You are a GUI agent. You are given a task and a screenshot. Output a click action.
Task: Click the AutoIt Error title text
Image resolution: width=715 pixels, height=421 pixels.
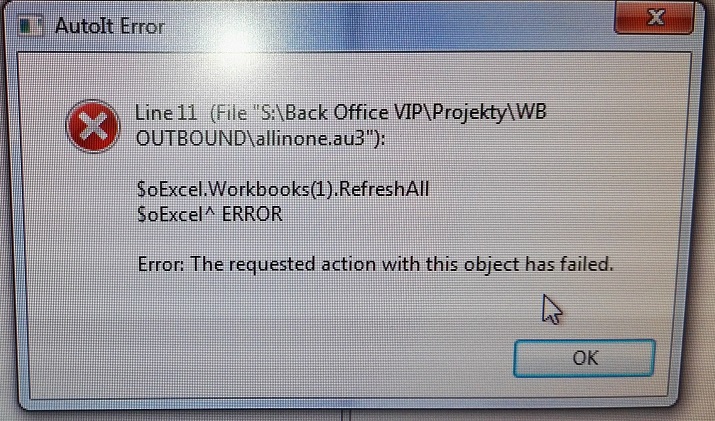coord(110,26)
